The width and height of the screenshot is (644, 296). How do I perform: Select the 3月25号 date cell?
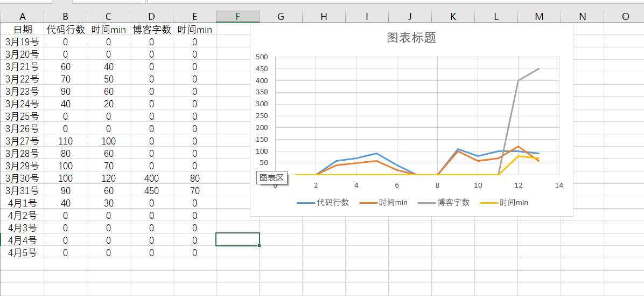(22, 116)
